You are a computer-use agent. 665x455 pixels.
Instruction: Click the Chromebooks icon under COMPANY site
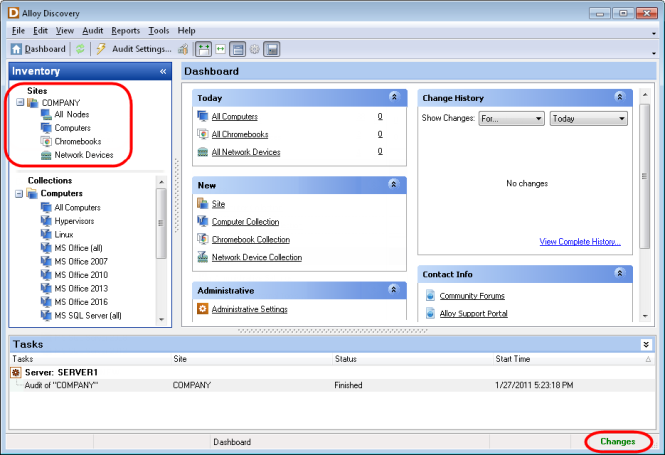(46, 141)
